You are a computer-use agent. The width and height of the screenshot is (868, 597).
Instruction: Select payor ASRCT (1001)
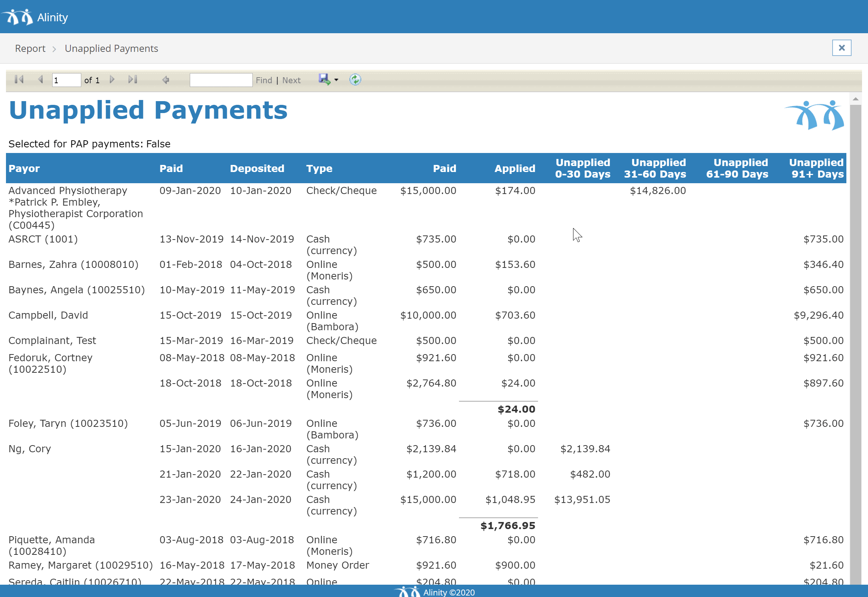43,239
